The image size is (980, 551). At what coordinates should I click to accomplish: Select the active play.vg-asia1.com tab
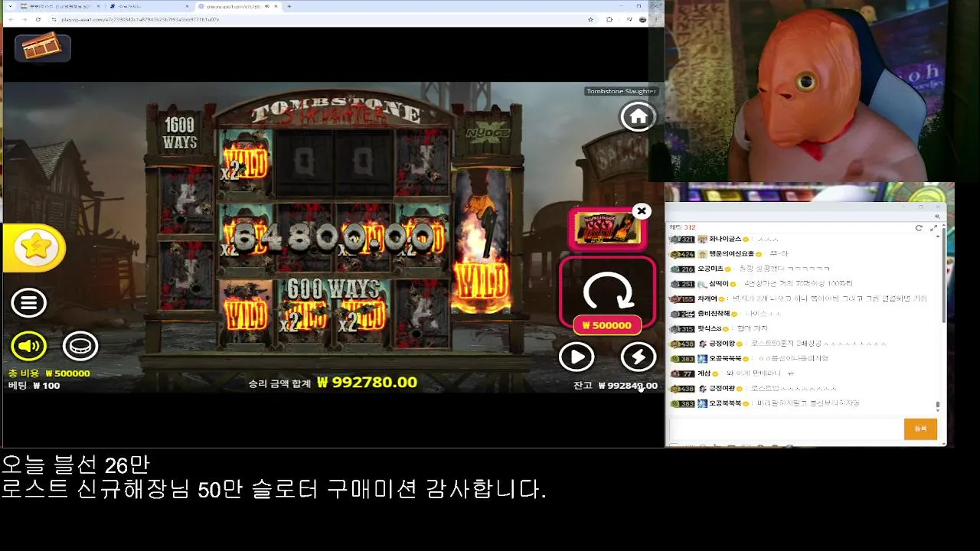click(239, 6)
